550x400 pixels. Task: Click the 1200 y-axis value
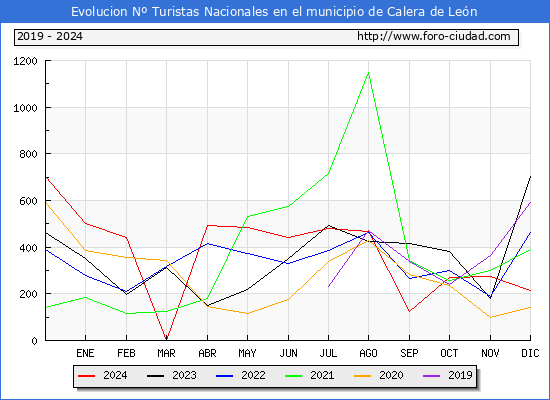[x=25, y=61]
